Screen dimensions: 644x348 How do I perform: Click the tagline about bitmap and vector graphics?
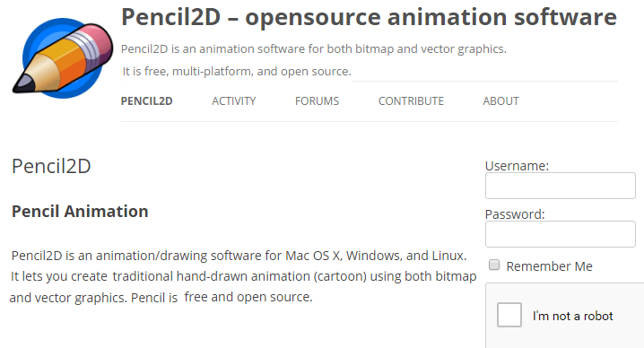tap(314, 49)
